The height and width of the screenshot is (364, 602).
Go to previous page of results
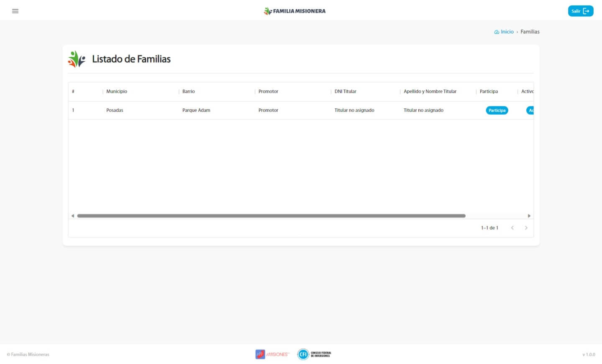512,228
